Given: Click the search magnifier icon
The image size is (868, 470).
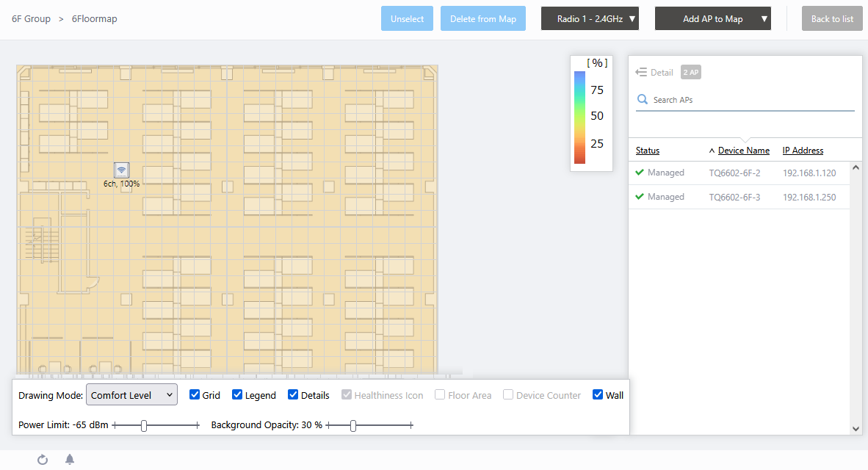Looking at the screenshot, I should [x=643, y=100].
